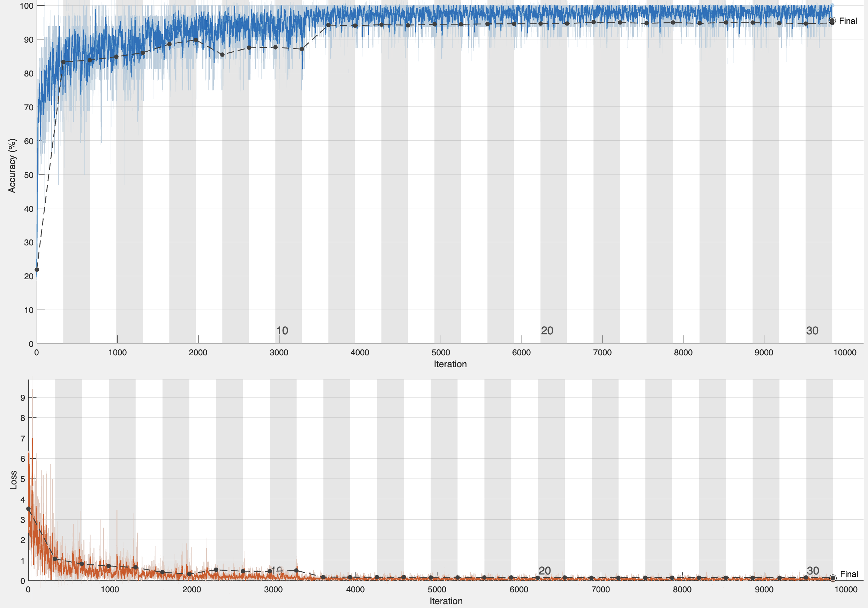868x608 pixels.
Task: Click Iteration label below accuracy plot
Action: click(450, 364)
